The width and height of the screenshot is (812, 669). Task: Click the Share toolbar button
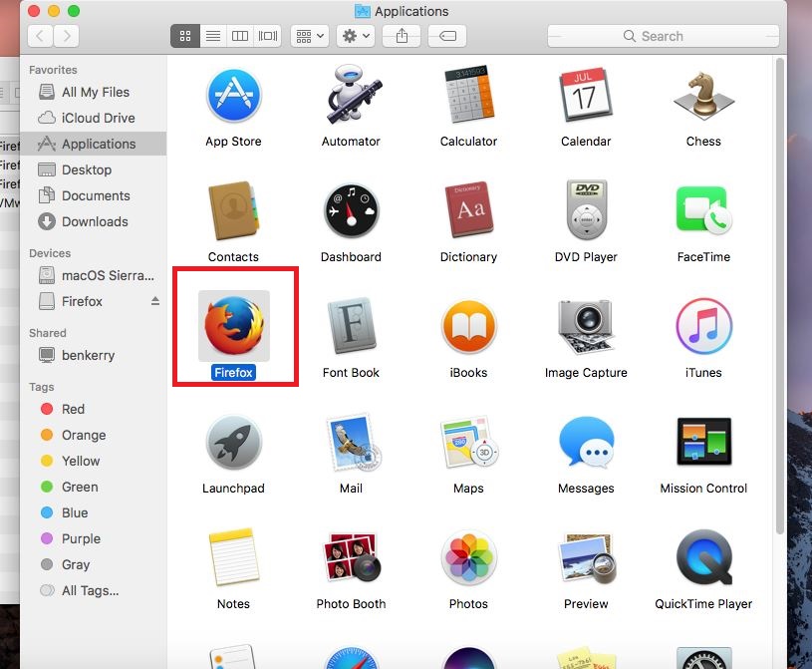[402, 36]
